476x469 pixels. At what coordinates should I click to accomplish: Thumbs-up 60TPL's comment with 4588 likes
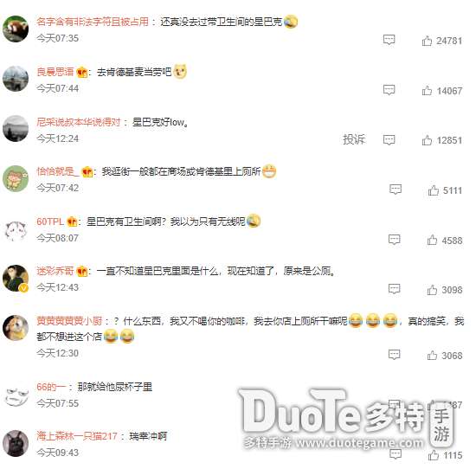432,240
